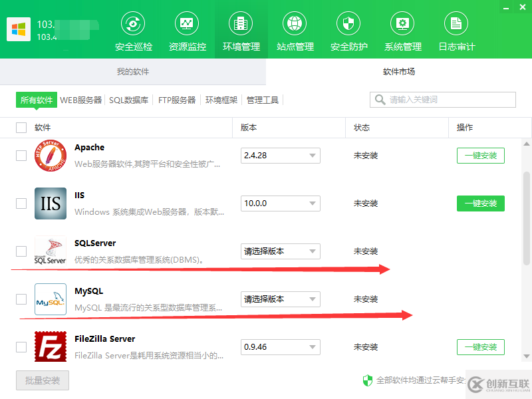
Task: Click the 状态 column header
Action: [362, 128]
